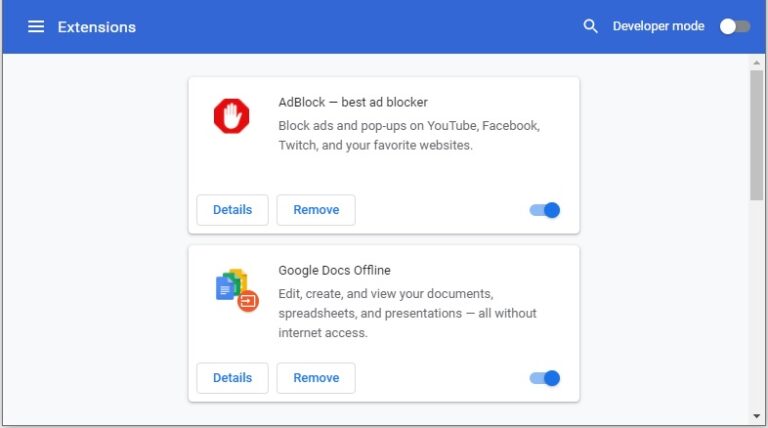Remove the AdBlock extension
The image size is (768, 428).
tap(316, 210)
